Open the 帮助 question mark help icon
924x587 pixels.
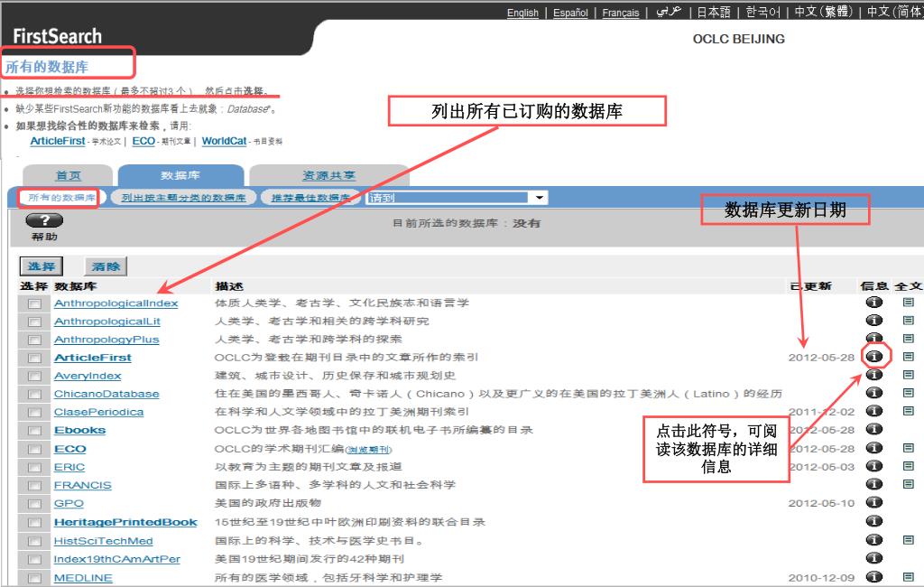coord(44,220)
